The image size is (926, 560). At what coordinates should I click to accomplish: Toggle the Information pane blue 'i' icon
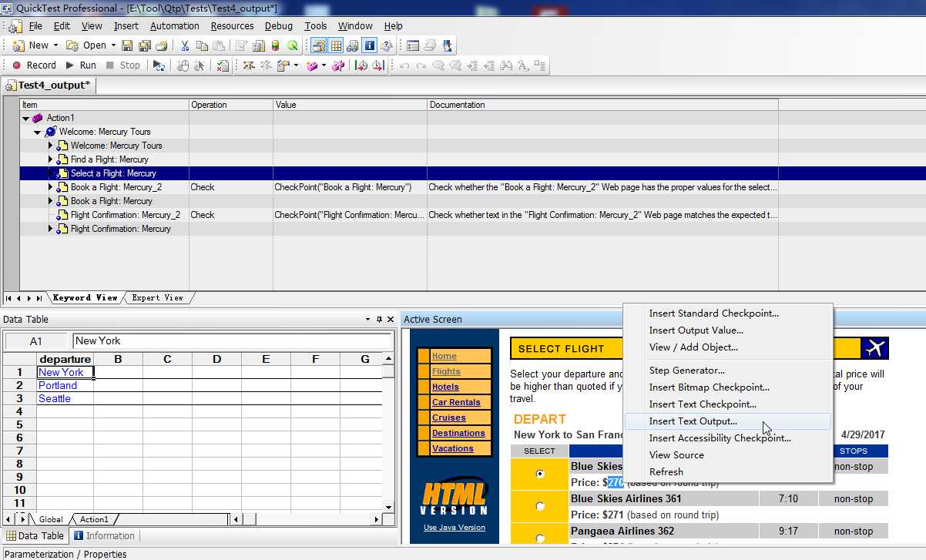(x=370, y=45)
